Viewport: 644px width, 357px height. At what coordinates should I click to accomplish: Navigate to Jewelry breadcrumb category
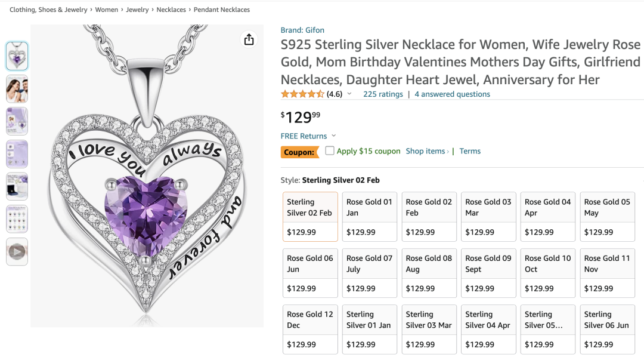pos(137,10)
